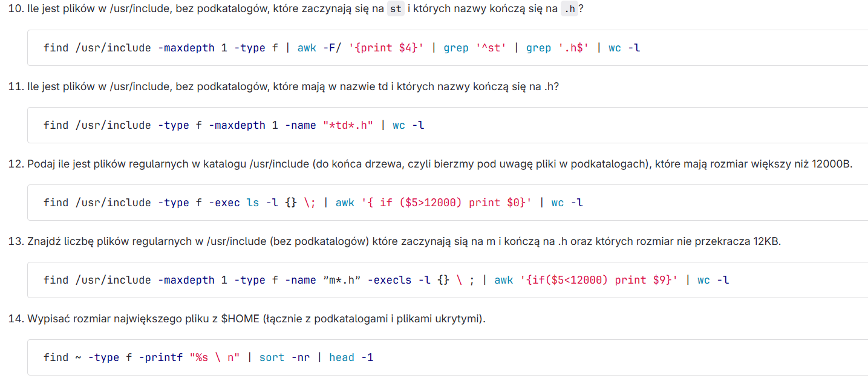This screenshot has height=384, width=868.
Task: Click "wc -l" at end of command 12
Action: 567,203
